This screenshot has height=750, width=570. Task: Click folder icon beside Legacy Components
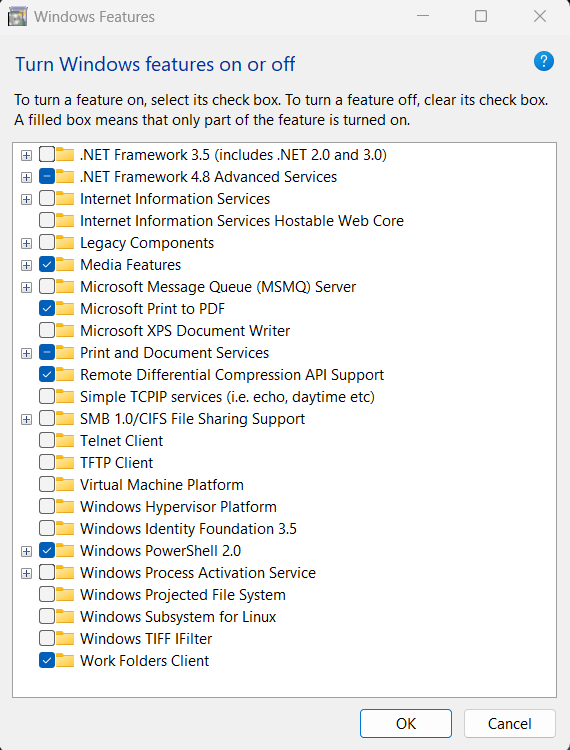pyautogui.click(x=65, y=243)
